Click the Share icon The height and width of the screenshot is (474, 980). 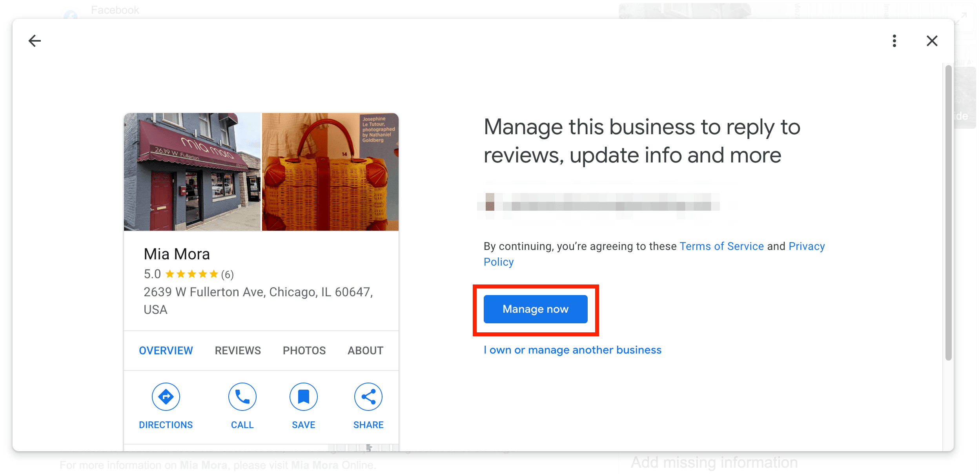[x=368, y=397]
